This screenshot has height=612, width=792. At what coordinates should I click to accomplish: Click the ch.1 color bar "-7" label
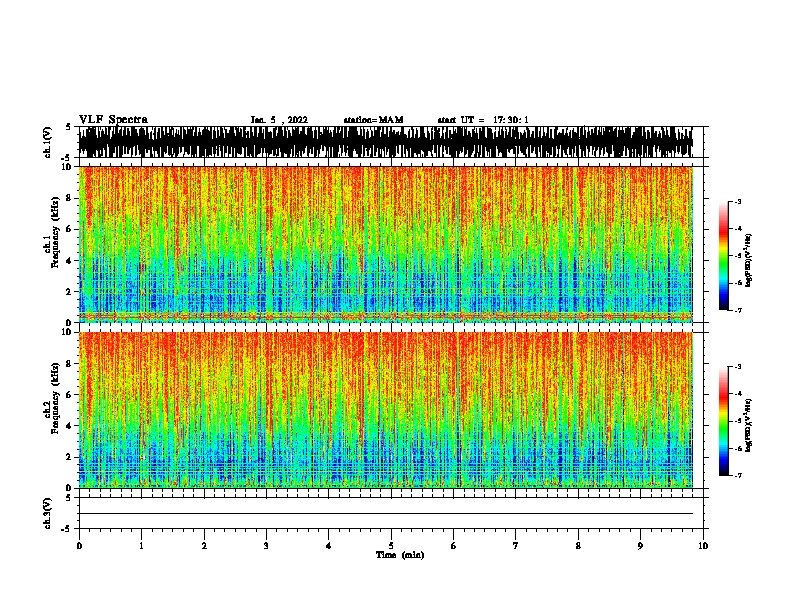(738, 311)
